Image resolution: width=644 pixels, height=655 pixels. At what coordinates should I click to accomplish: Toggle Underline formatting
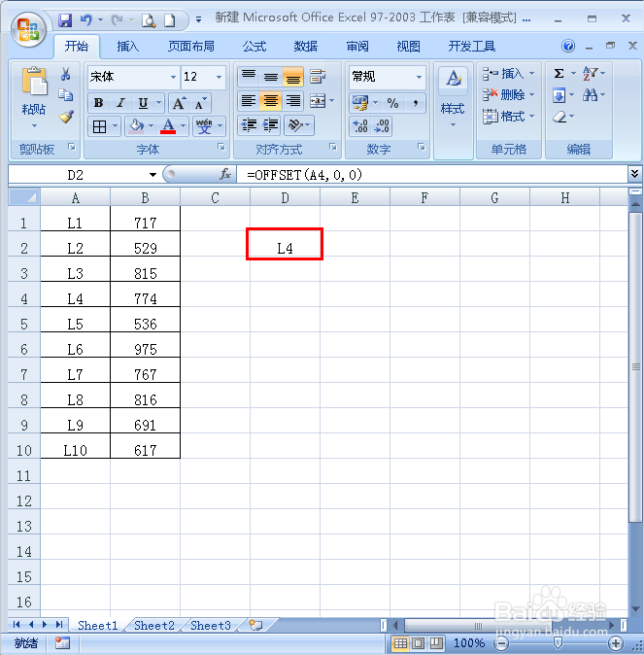pyautogui.click(x=143, y=103)
